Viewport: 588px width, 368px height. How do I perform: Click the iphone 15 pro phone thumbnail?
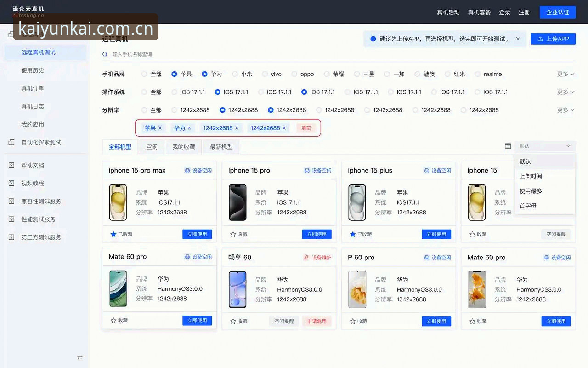click(x=237, y=202)
